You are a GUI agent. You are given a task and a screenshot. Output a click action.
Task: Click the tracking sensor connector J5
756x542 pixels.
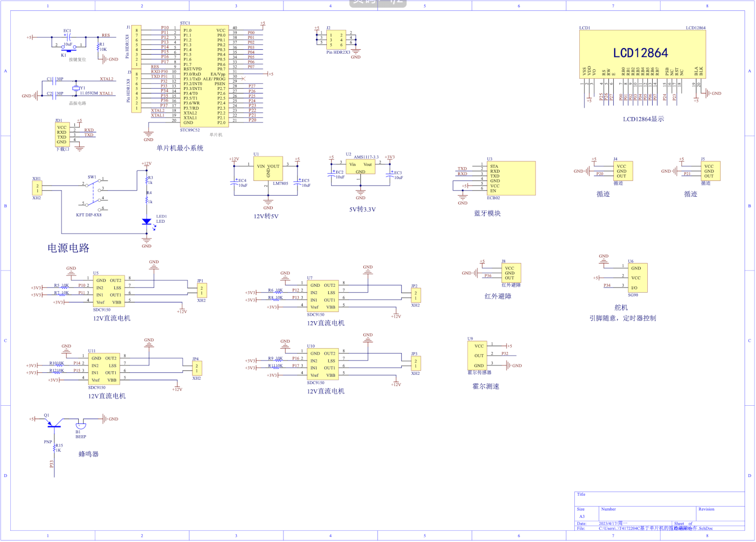(710, 171)
